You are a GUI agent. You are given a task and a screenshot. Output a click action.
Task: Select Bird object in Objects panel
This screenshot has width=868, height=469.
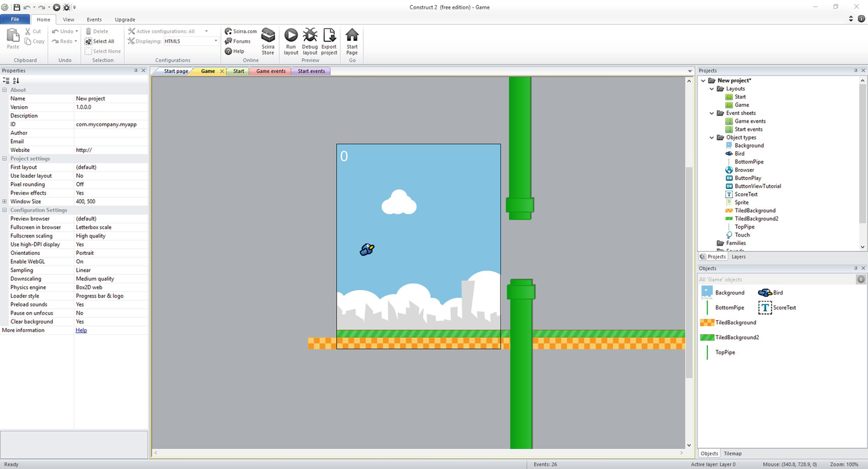click(771, 293)
